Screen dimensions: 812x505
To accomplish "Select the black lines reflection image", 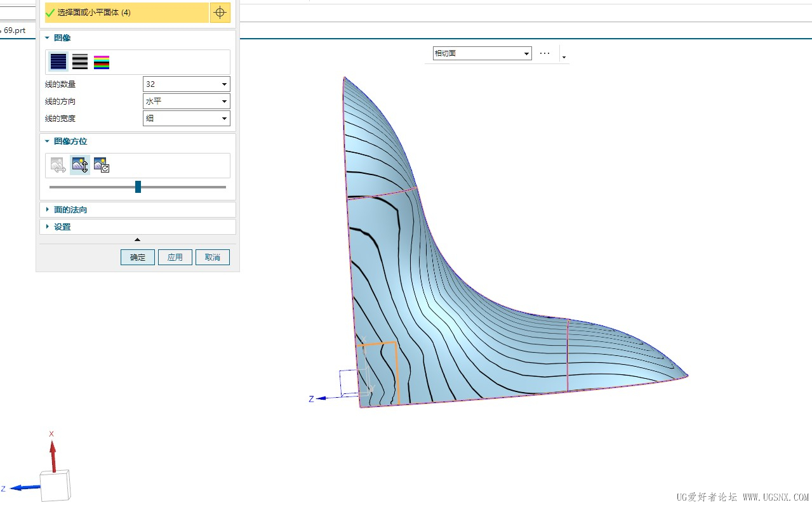I will tap(58, 62).
